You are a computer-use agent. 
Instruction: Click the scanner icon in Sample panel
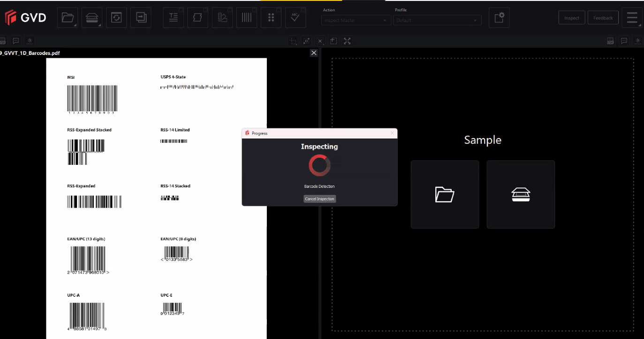(521, 194)
